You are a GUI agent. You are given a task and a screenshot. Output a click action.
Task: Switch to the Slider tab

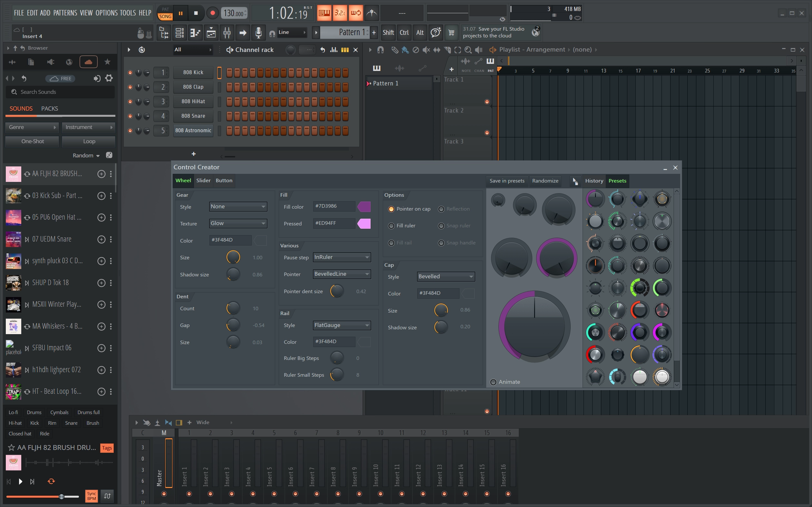(x=203, y=180)
